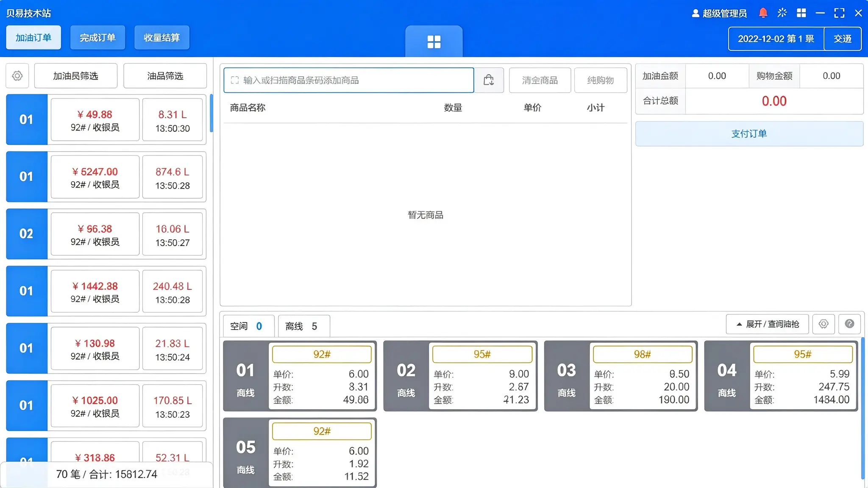Click the 加油金额 0.00 value
Screen dimensions: 868x488
717,76
